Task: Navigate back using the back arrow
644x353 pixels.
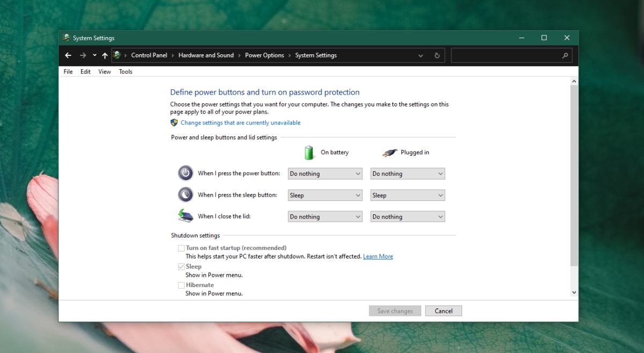Action: pos(68,55)
